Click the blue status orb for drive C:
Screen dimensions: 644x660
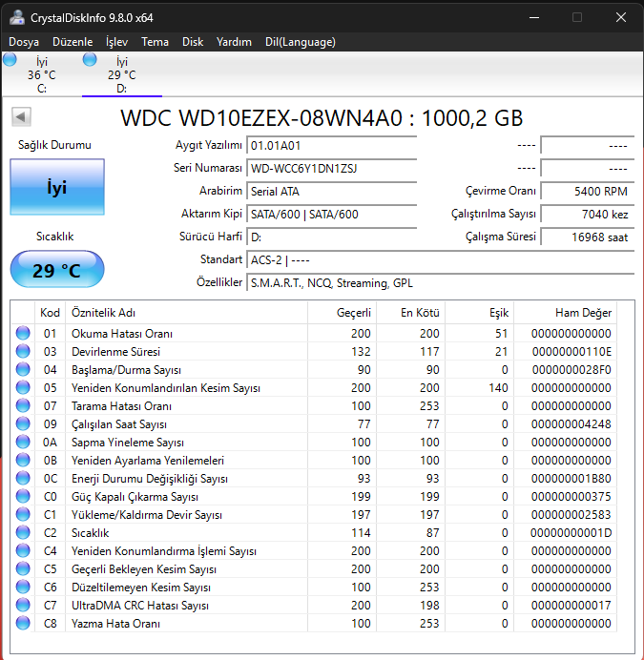[10, 60]
